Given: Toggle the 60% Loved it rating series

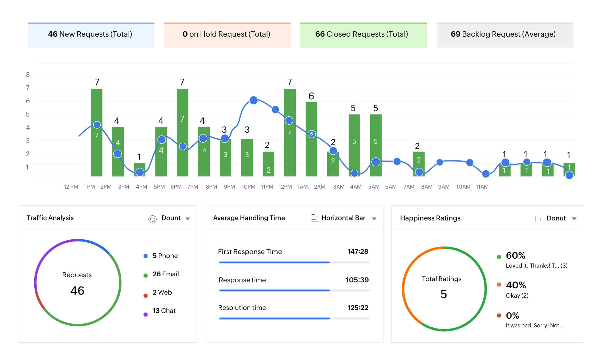Looking at the screenshot, I should [x=515, y=256].
